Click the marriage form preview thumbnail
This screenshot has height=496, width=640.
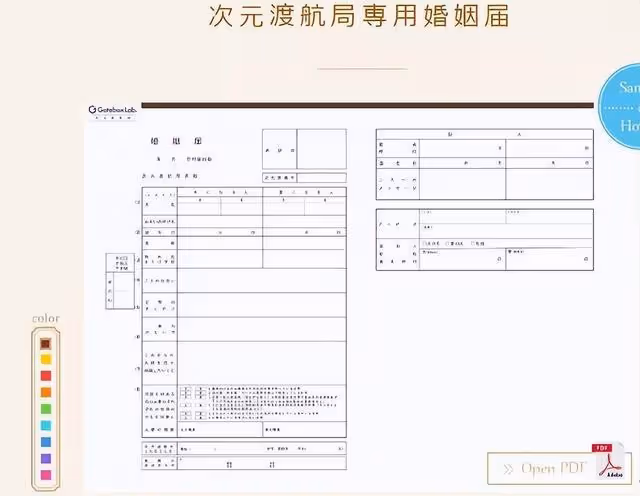click(x=339, y=296)
